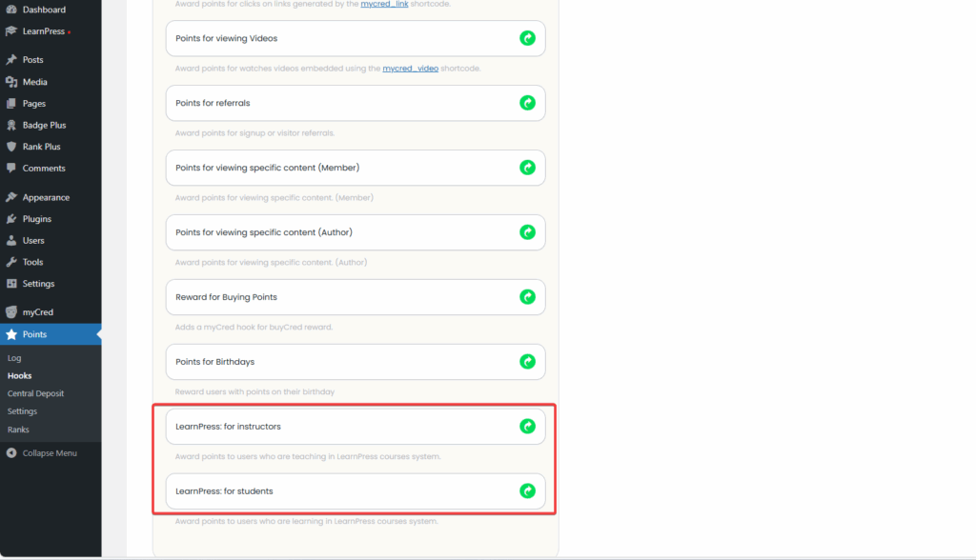
Task: Click the Posts pin icon
Action: pyautogui.click(x=11, y=60)
